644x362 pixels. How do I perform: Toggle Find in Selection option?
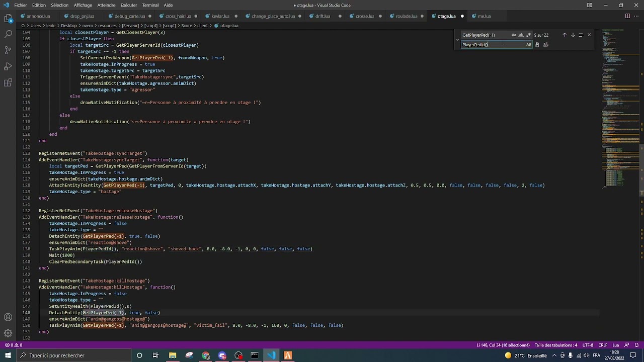point(581,35)
